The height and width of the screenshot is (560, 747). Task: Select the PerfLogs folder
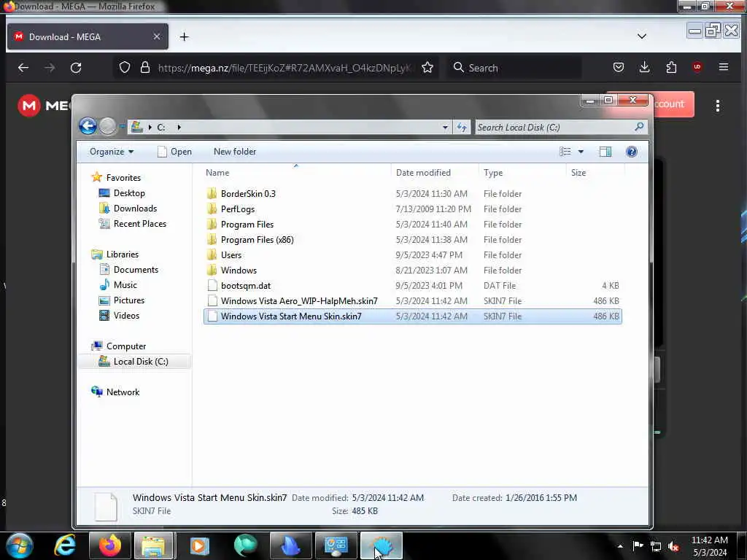click(x=413, y=209)
